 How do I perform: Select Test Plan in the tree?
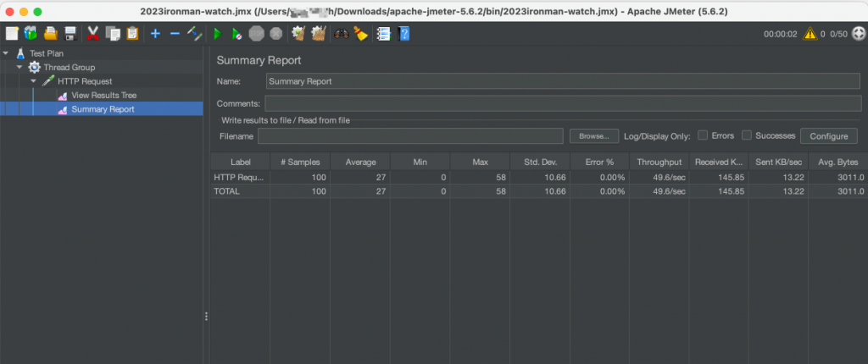[47, 53]
